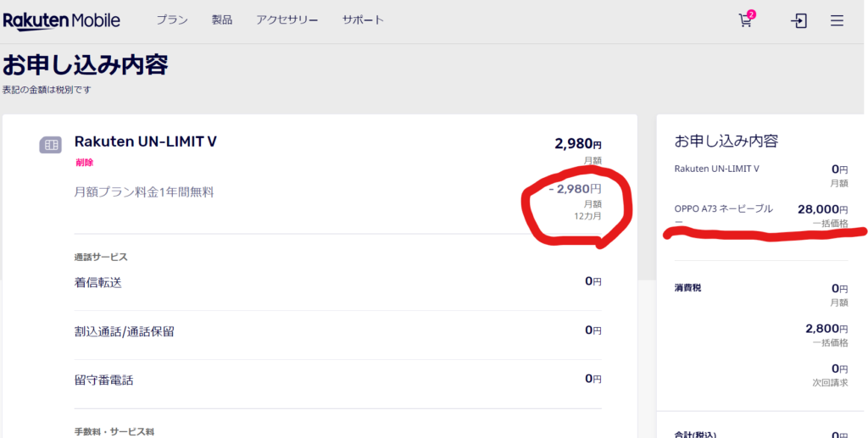Screen dimensions: 868x438
Task: Click the 12カ月 duration label
Action: tap(587, 216)
